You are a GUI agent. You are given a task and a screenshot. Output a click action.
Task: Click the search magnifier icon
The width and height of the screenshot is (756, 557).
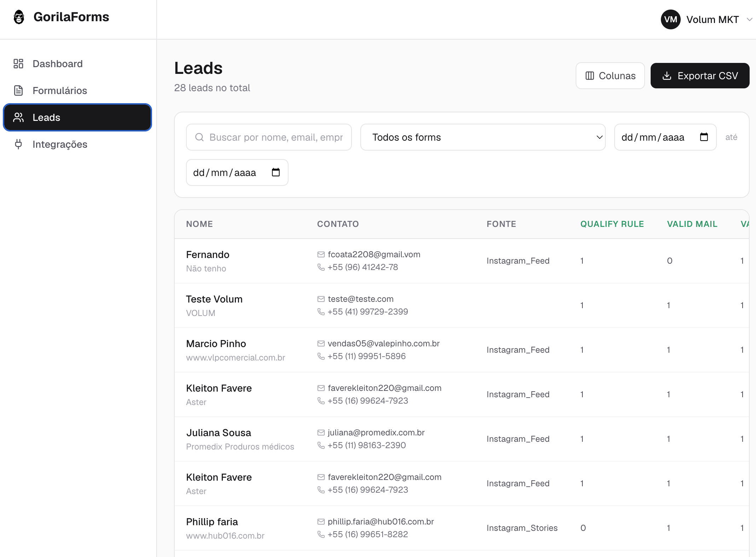pyautogui.click(x=199, y=137)
